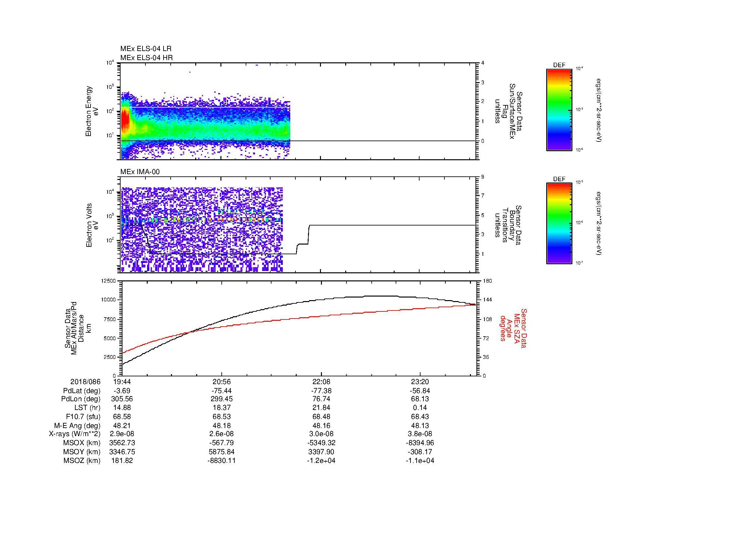This screenshot has height=534, width=756.
Task: Click the 'MSOZ (km)' row label
Action: click(x=82, y=461)
